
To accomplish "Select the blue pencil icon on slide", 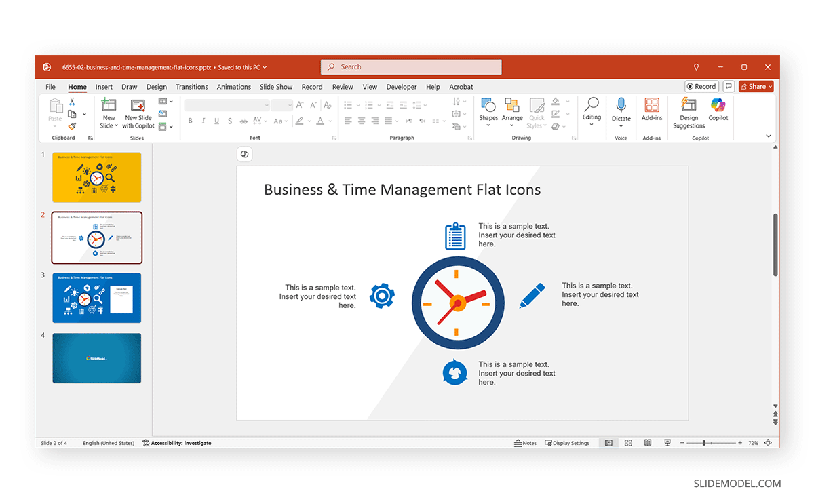I will tap(532, 296).
